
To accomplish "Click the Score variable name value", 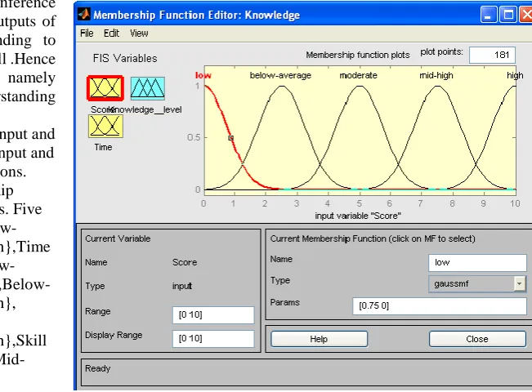I will coord(185,262).
